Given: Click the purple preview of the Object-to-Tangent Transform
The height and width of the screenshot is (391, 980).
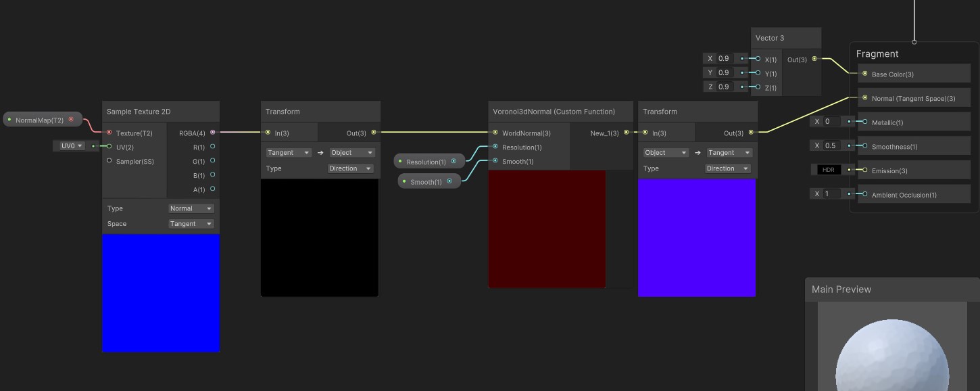Looking at the screenshot, I should click(697, 237).
